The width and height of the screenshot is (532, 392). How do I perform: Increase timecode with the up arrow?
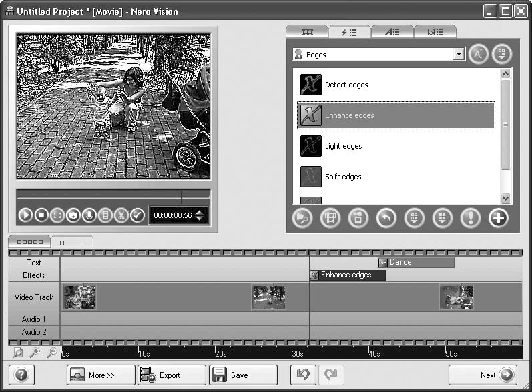coord(200,212)
